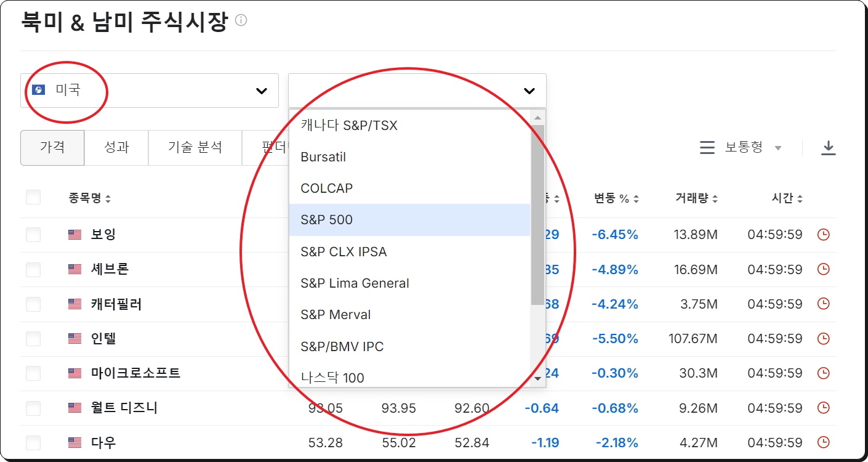Choose S&P 500 in the dropdown list

(409, 220)
